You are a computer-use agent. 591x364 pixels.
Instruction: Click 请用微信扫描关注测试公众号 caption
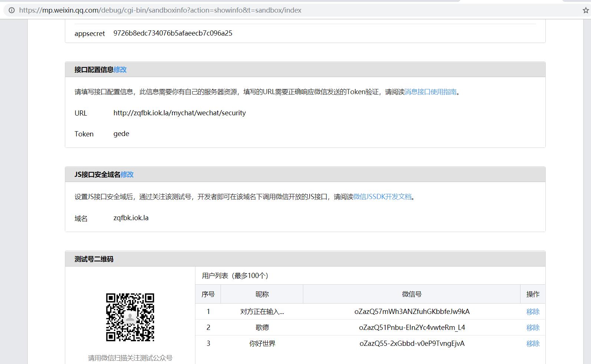[130, 358]
